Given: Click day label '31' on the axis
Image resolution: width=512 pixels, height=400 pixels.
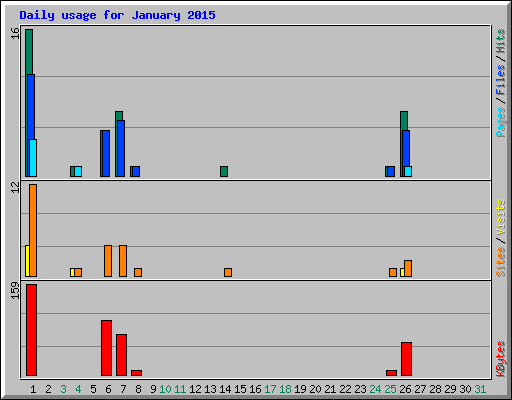Looking at the screenshot, I should coord(480,389).
